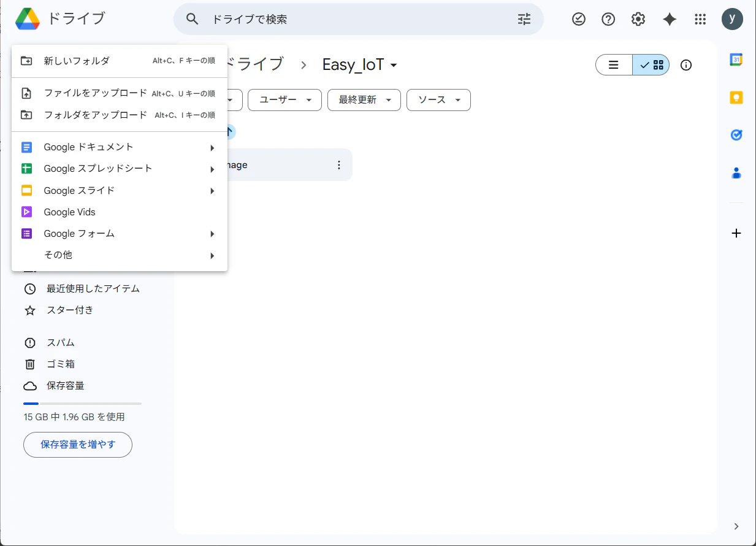
Task: Expand side panel with bottom-right chevron
Action: click(x=736, y=526)
